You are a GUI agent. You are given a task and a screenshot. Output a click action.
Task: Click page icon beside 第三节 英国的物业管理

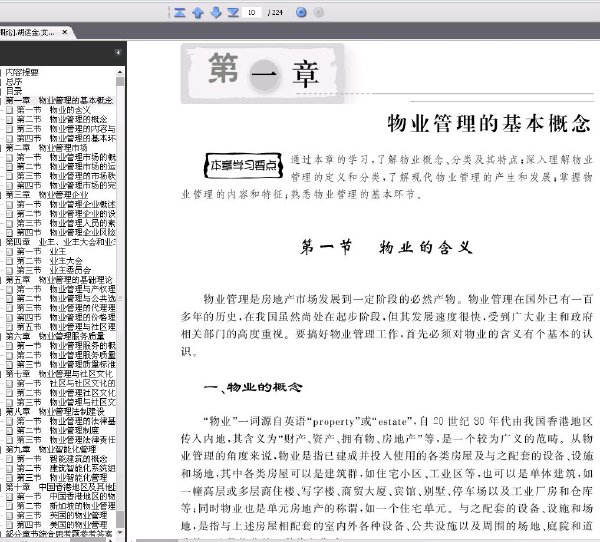pyautogui.click(x=10, y=515)
